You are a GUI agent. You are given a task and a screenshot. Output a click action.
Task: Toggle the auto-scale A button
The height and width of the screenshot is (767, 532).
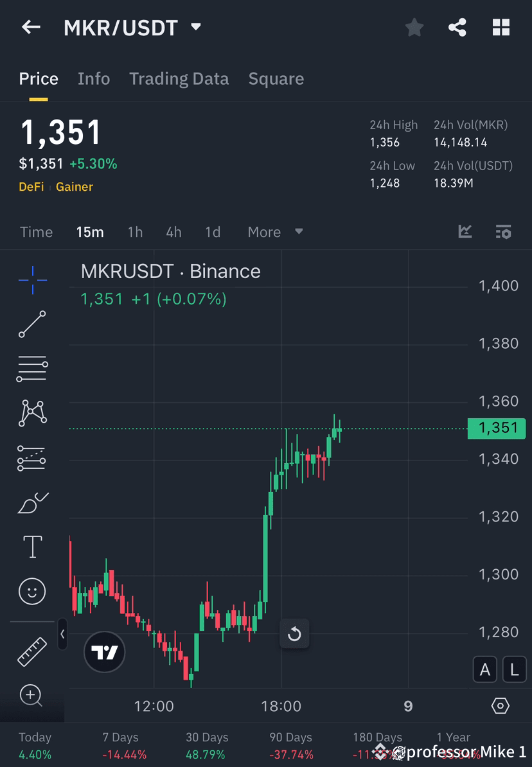coord(485,669)
